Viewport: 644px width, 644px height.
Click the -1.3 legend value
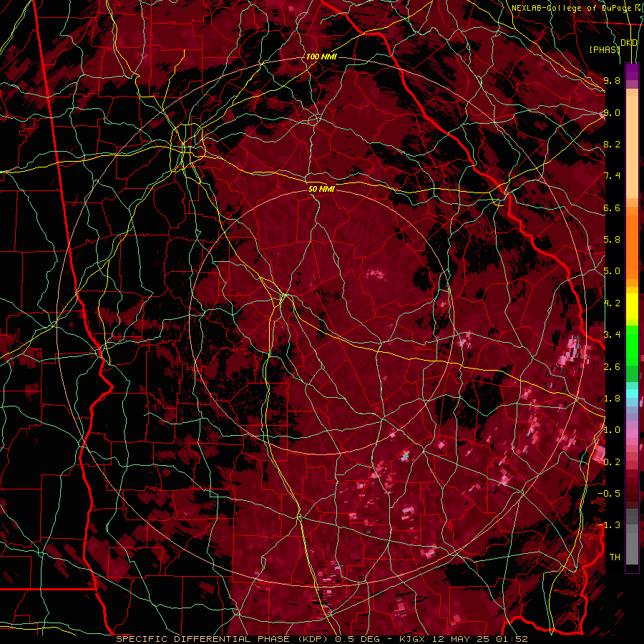tap(610, 525)
